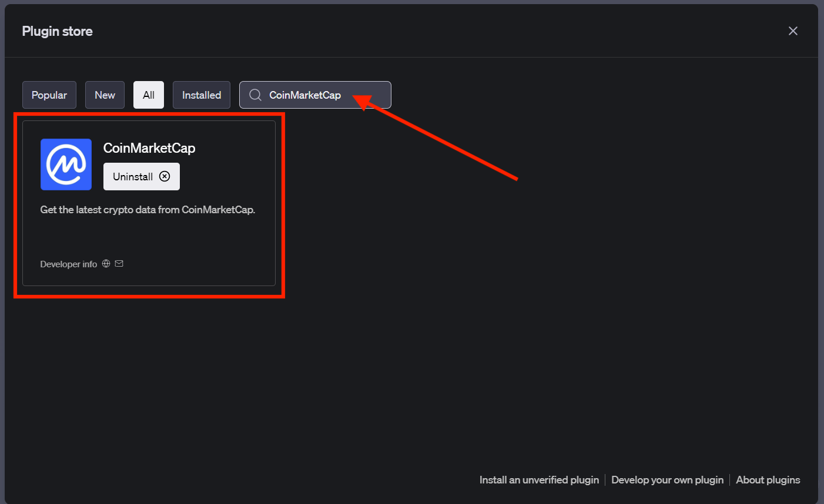Switch to the New tab

click(105, 95)
